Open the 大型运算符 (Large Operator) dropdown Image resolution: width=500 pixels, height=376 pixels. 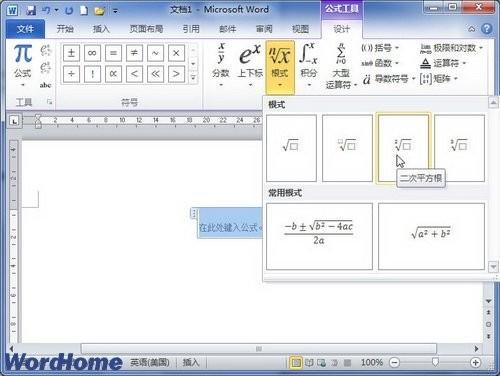341,66
